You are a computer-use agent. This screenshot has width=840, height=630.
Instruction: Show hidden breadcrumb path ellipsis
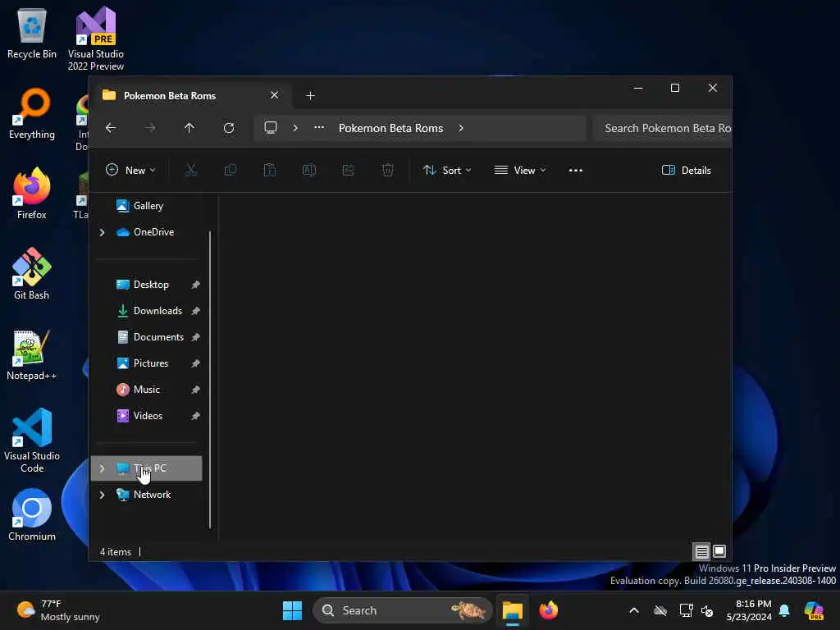point(319,127)
